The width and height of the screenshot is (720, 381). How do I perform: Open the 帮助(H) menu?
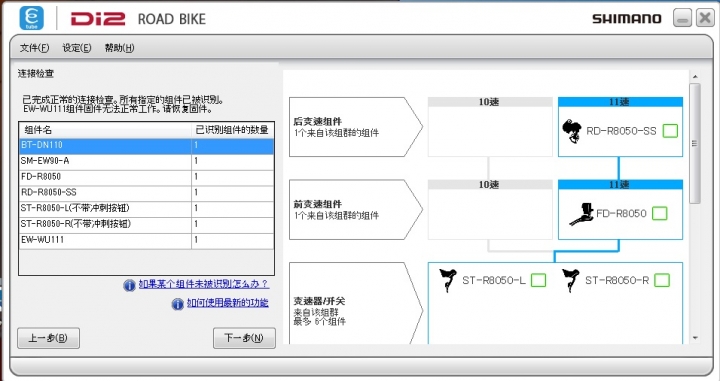(x=119, y=48)
